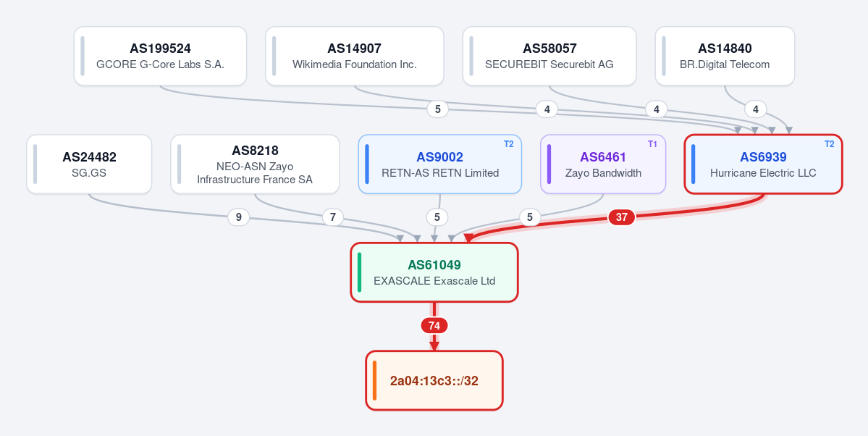Image resolution: width=868 pixels, height=436 pixels.
Task: Click the AS6461 Zayo Bandwidth node
Action: pyautogui.click(x=603, y=164)
